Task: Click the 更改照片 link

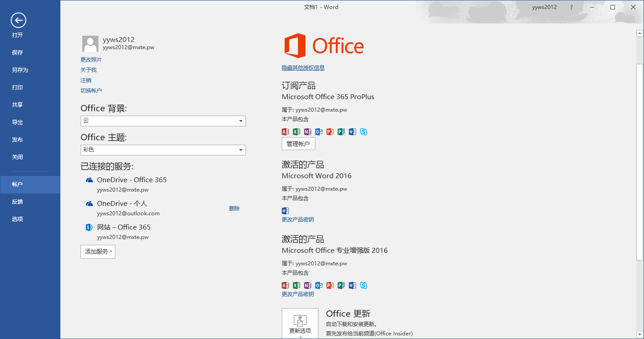Action: point(91,60)
